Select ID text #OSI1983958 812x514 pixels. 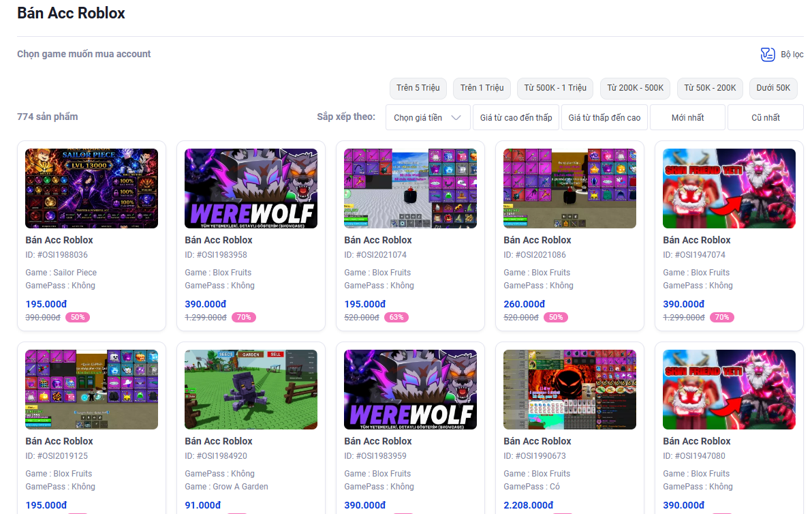coord(216,255)
